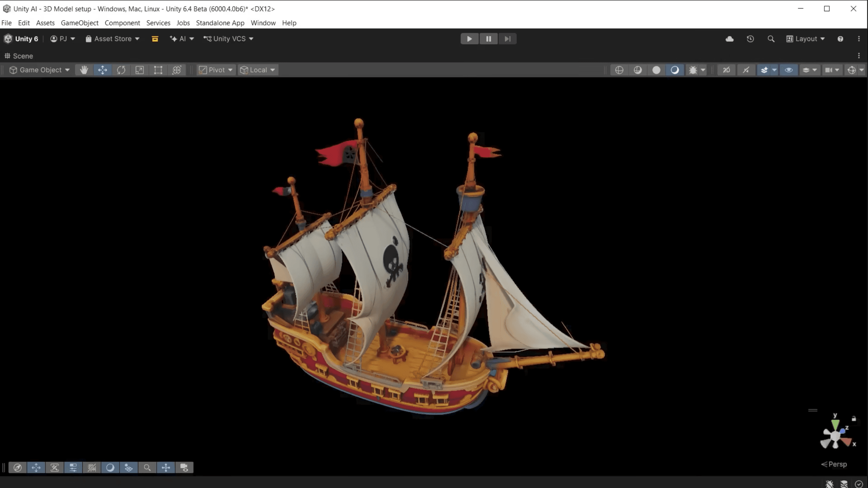The width and height of the screenshot is (868, 488).
Task: Open help with the question mark icon
Action: coord(840,39)
